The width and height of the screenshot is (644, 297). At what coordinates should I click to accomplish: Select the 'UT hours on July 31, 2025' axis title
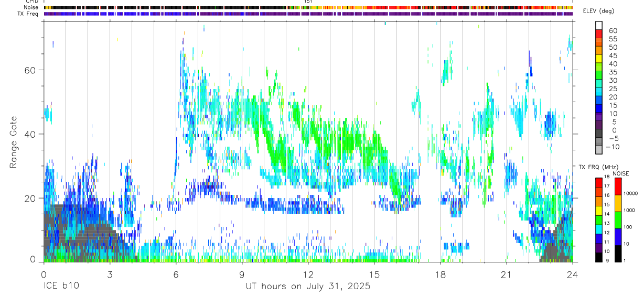click(308, 287)
